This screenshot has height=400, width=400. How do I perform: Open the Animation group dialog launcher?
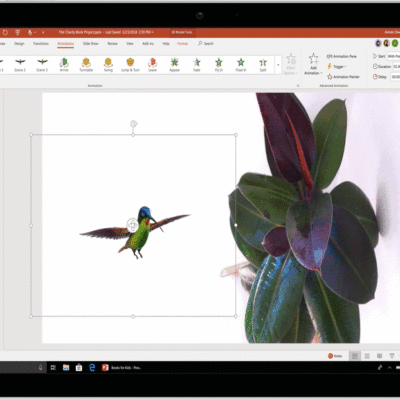pos(298,86)
